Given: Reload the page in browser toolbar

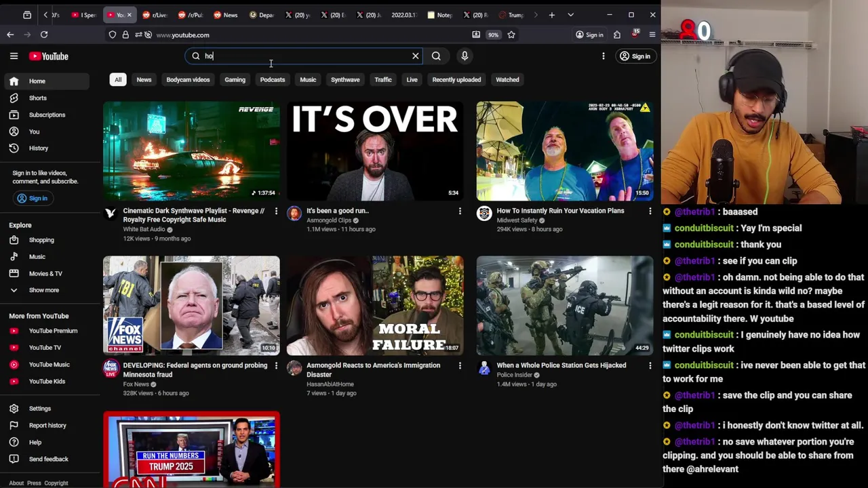Looking at the screenshot, I should pos(44,35).
